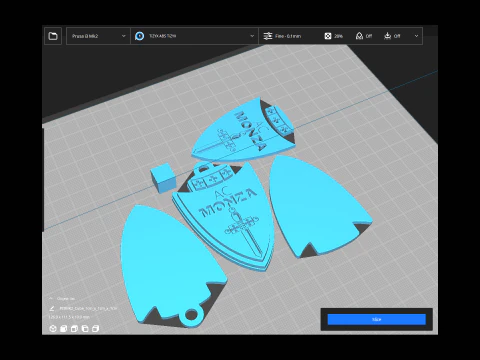Open the 20% infill setting
Screen dimensions: 480x360
(333, 36)
